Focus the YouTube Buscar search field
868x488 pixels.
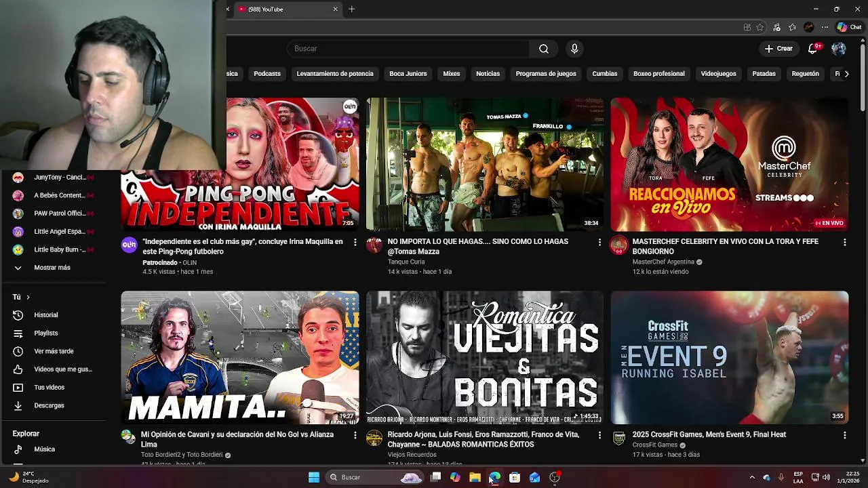(x=409, y=49)
